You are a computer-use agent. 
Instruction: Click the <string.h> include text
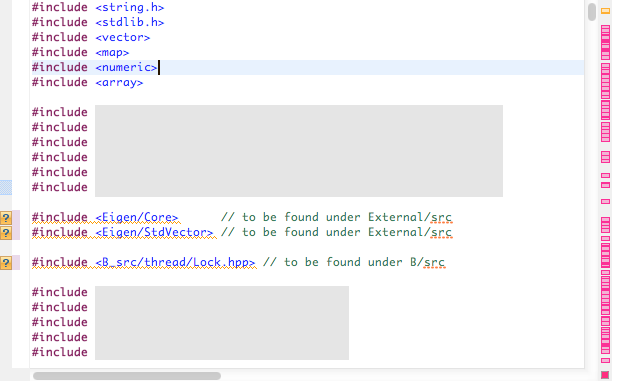[x=129, y=7]
